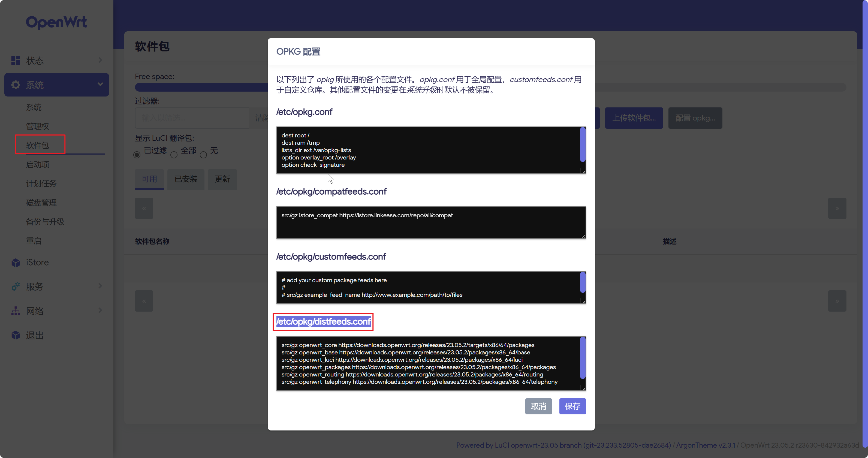Select the 无 radio button
Viewport: 868px width, 458px height.
pyautogui.click(x=203, y=155)
